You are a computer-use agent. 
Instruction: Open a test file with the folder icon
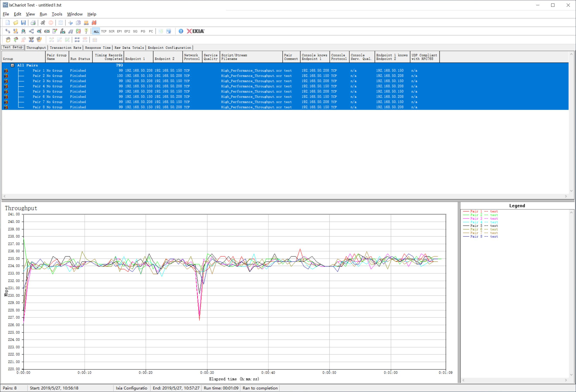pos(16,23)
